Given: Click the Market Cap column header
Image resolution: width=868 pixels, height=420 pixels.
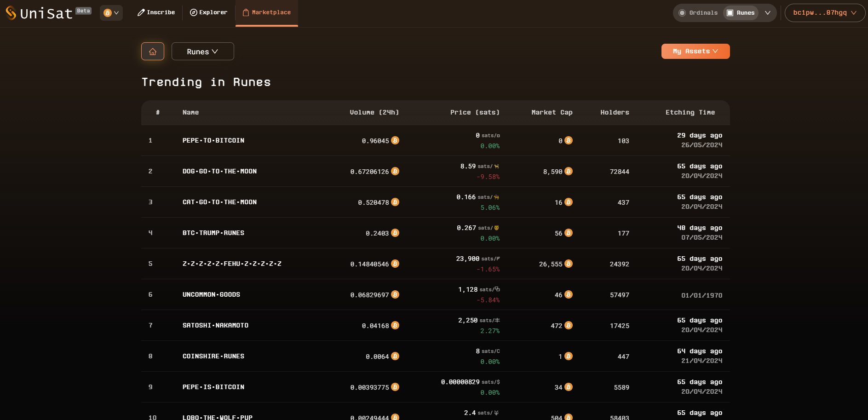Looking at the screenshot, I should (x=552, y=113).
